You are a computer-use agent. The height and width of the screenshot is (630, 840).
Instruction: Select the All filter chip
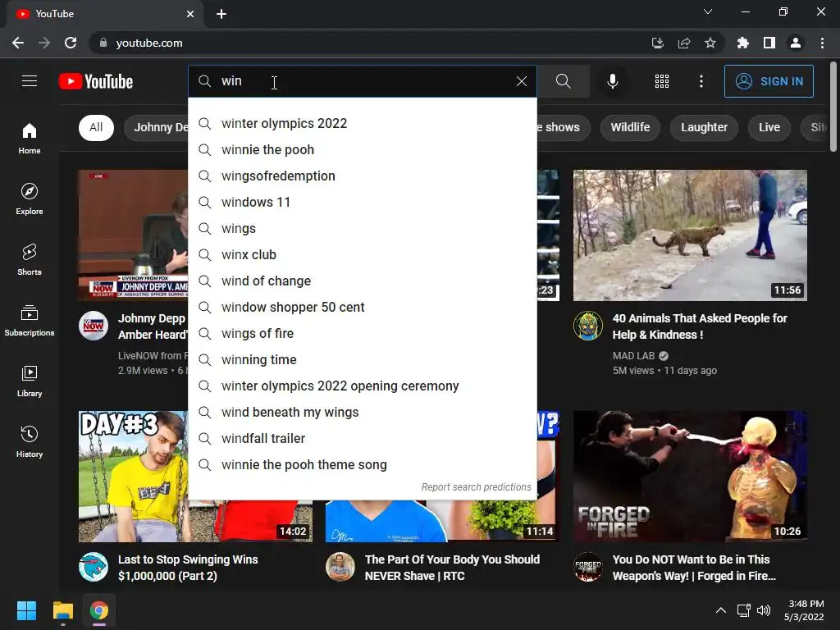tap(96, 127)
